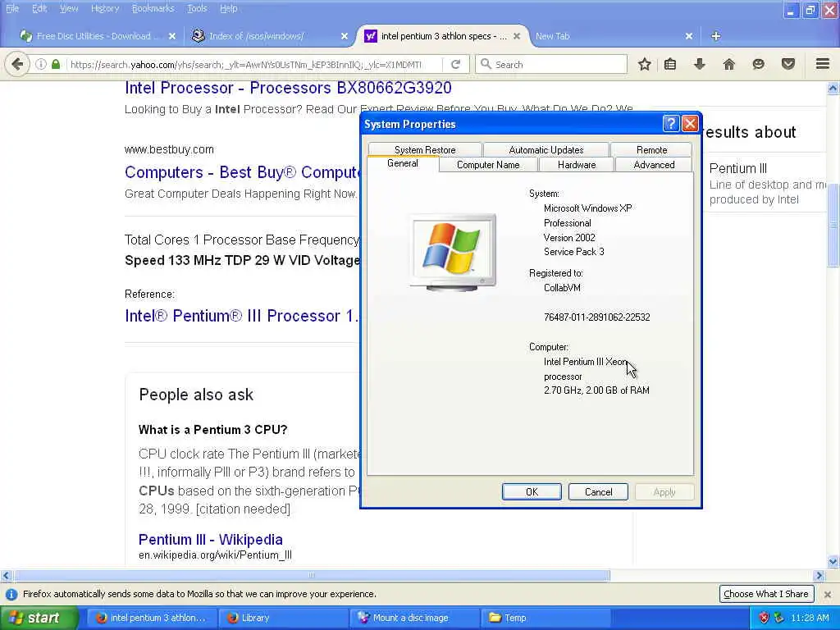The width and height of the screenshot is (840, 630).
Task: Open site information icon in address bar
Action: 41,64
